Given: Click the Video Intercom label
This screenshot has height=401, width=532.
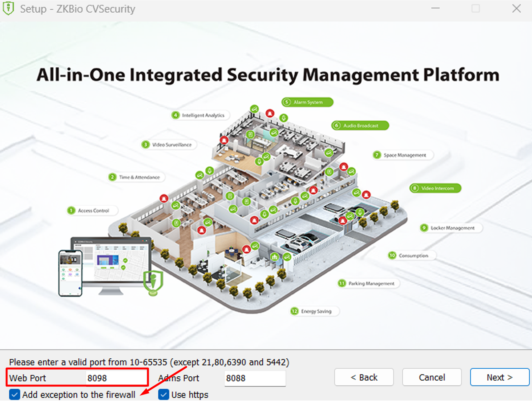Looking at the screenshot, I should [435, 188].
